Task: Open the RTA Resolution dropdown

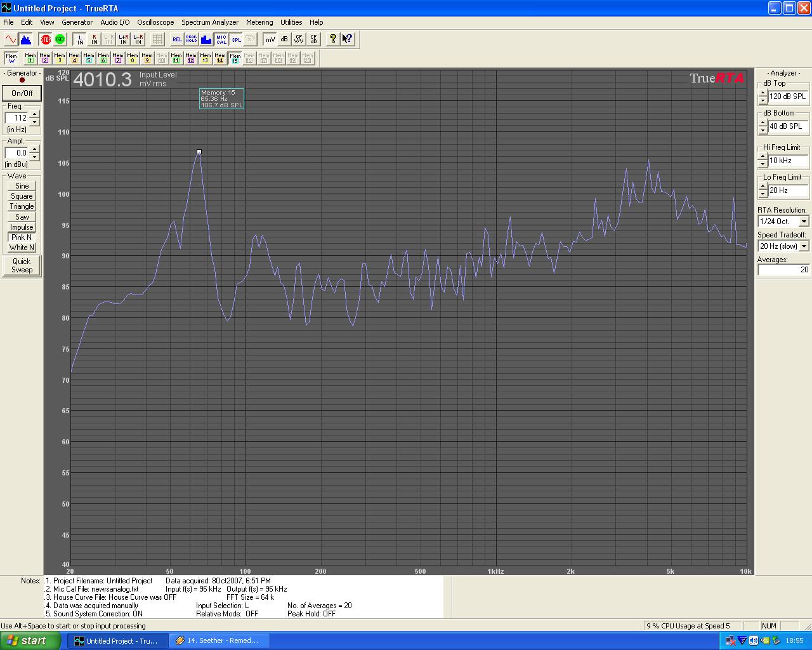Action: (x=804, y=222)
